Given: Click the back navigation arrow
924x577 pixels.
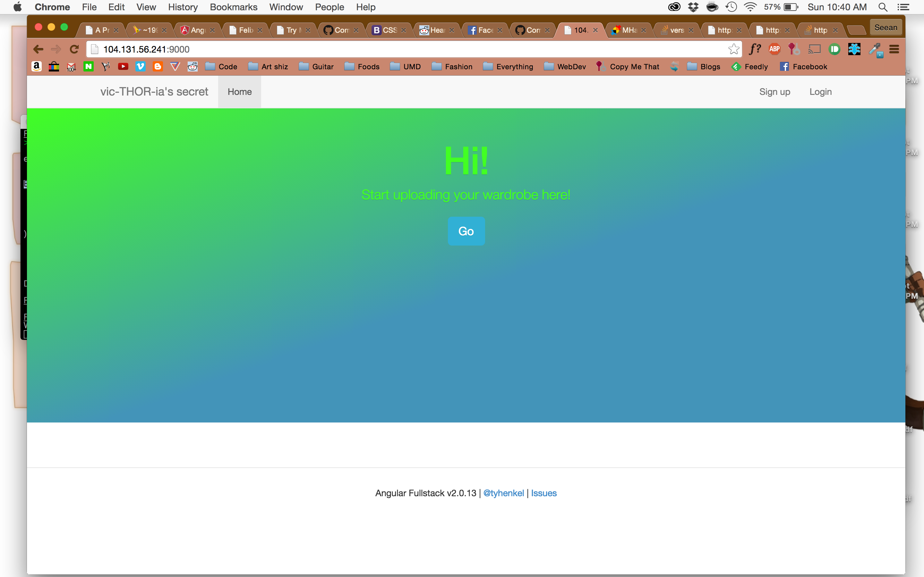Looking at the screenshot, I should [x=38, y=49].
